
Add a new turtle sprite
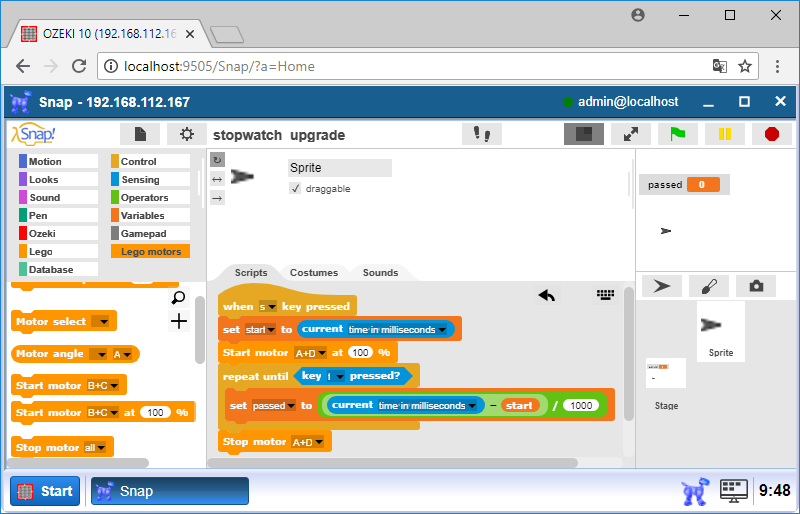click(x=662, y=286)
